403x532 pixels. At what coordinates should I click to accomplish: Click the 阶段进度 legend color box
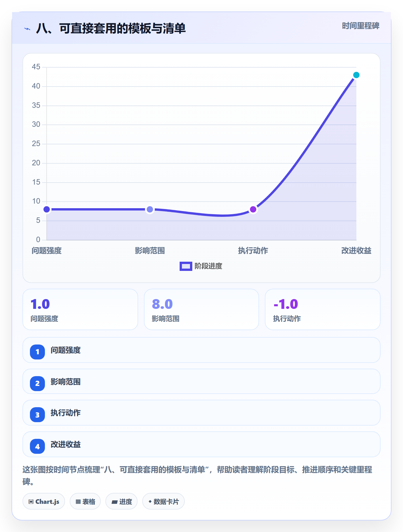186,266
